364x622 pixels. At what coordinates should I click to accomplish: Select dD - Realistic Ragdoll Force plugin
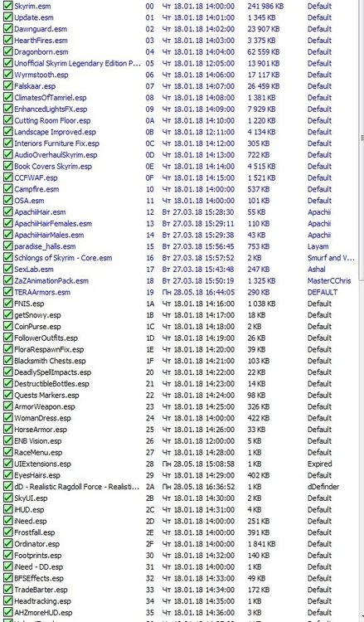(76, 487)
